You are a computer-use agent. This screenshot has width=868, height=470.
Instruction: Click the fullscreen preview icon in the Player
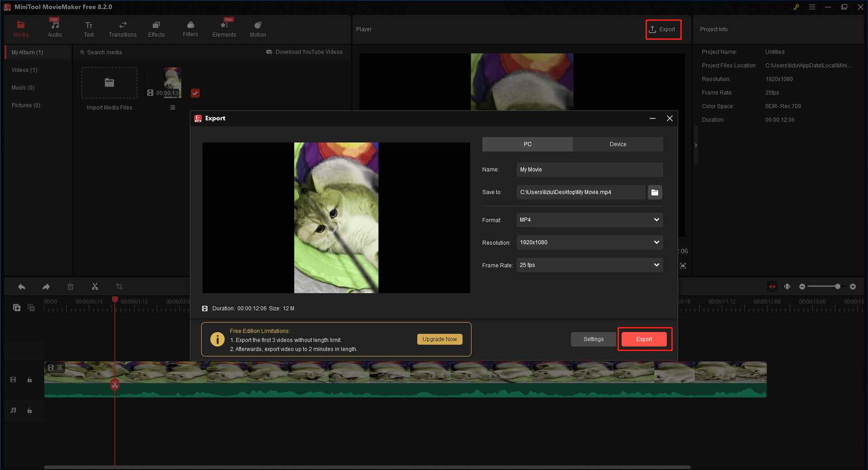coord(683,266)
